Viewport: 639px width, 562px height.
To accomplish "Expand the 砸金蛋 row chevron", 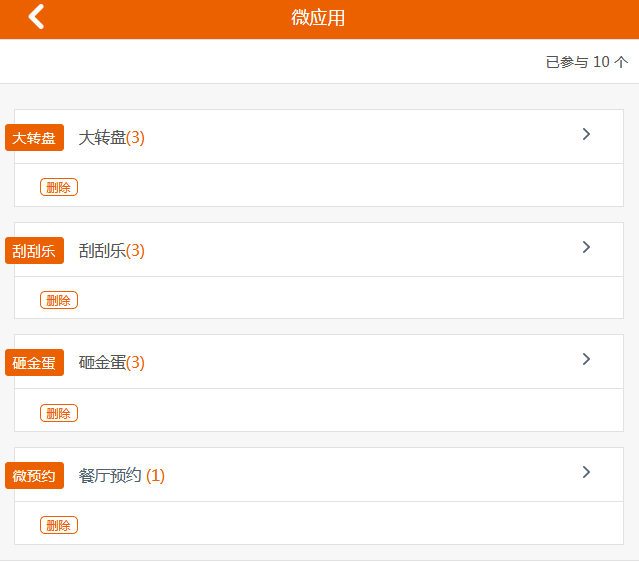I will [x=586, y=359].
